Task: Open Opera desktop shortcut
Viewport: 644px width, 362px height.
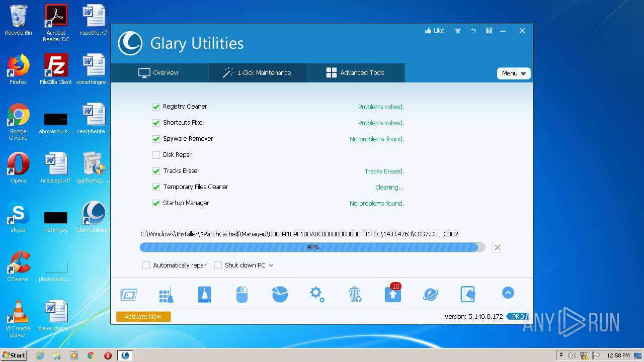Action: pos(18,167)
